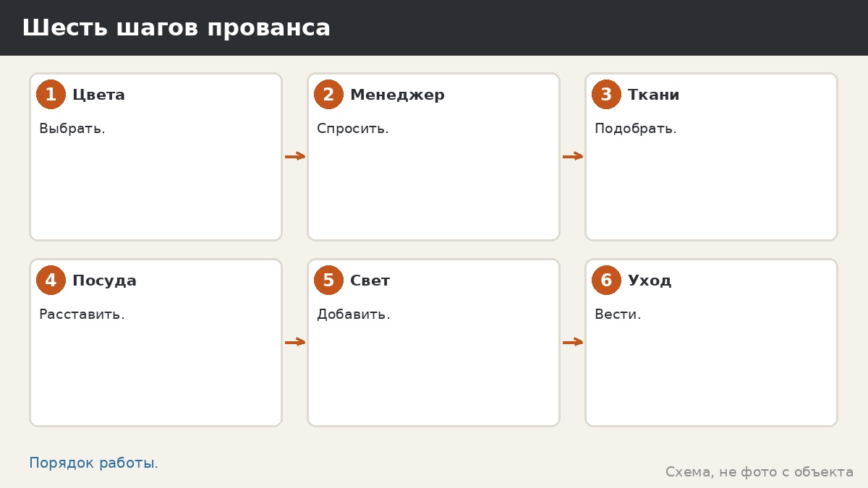
Task: Select the step number 3 circle badge
Action: tap(606, 95)
